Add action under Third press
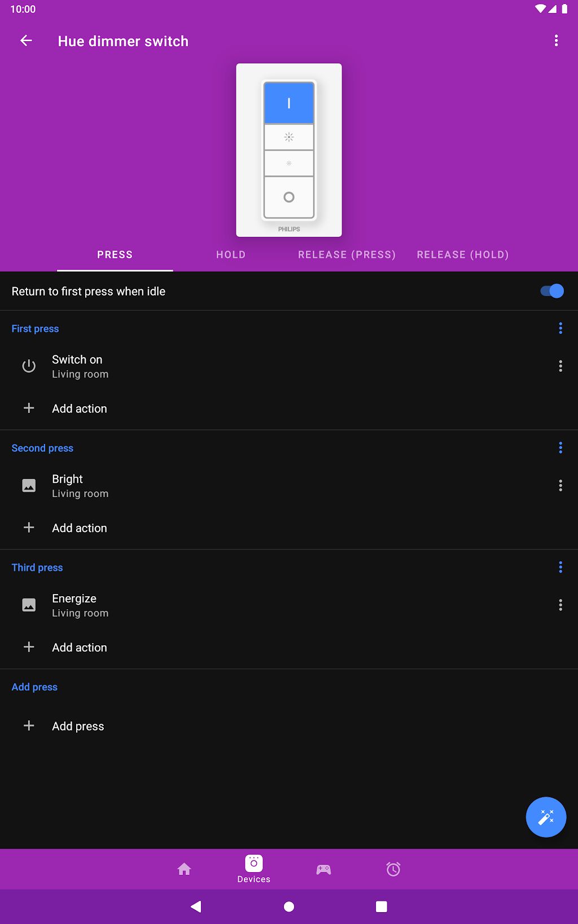This screenshot has height=924, width=578. point(289,648)
